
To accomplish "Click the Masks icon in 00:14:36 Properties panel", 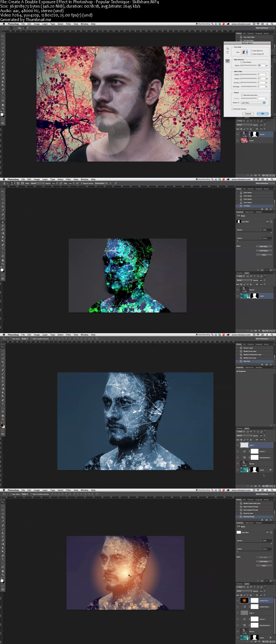I will click(239, 526).
